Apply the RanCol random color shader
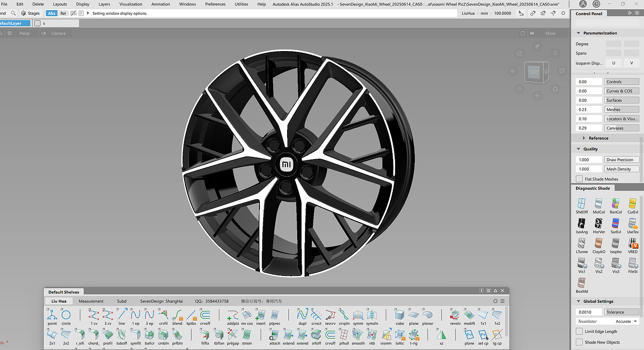 (615, 204)
